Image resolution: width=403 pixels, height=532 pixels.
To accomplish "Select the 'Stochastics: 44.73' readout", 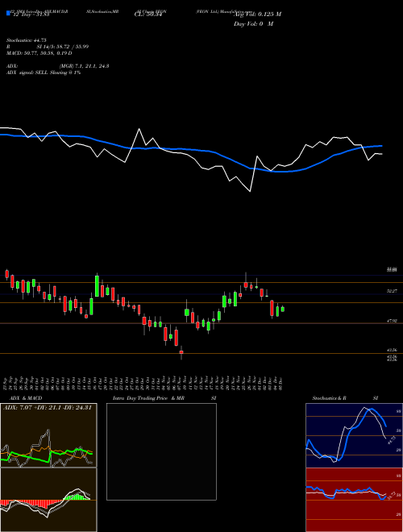I will tap(26, 40).
